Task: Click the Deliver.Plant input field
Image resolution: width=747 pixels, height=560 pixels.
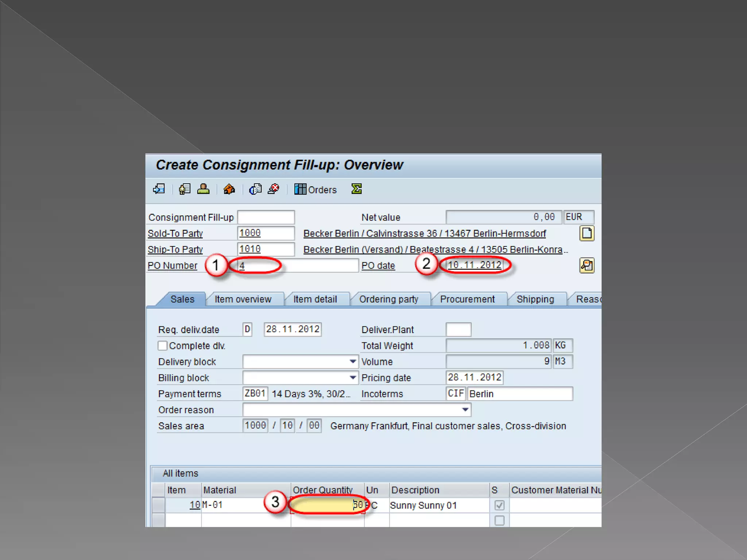Action: [458, 330]
